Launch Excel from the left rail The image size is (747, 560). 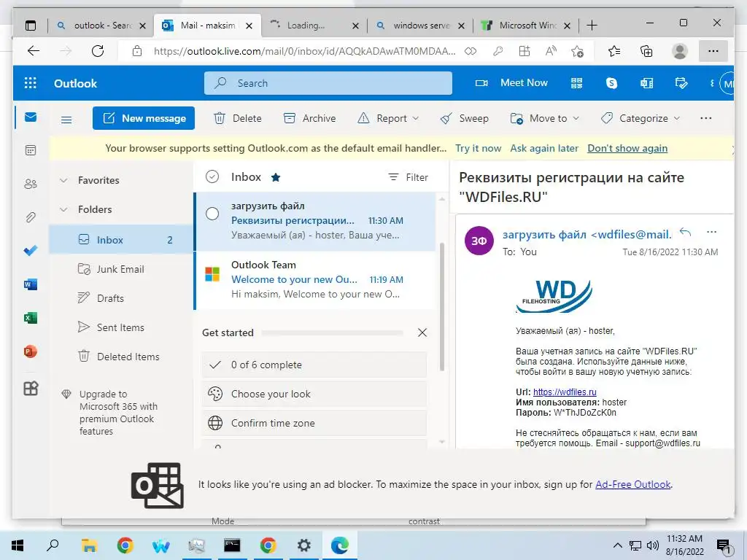click(x=31, y=318)
